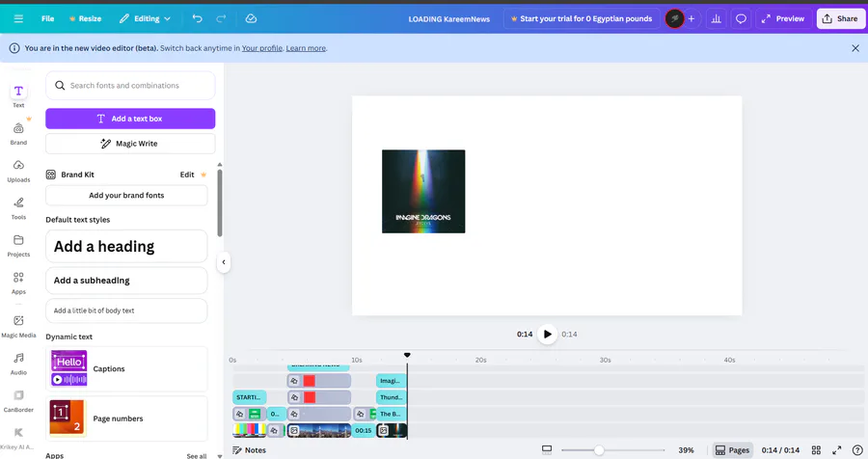The image size is (868, 459).
Task: Open the Tools panel
Action: pyautogui.click(x=18, y=208)
